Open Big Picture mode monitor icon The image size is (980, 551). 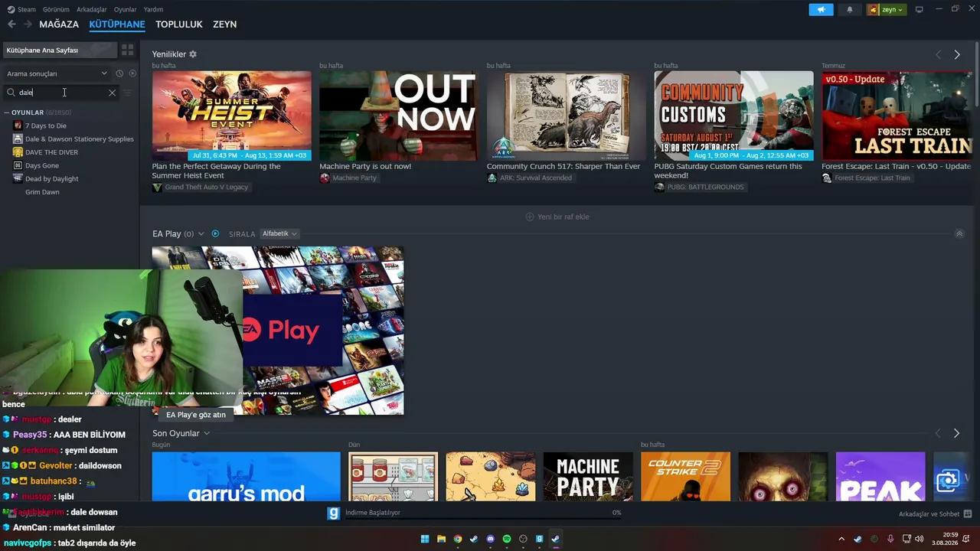[x=919, y=10]
